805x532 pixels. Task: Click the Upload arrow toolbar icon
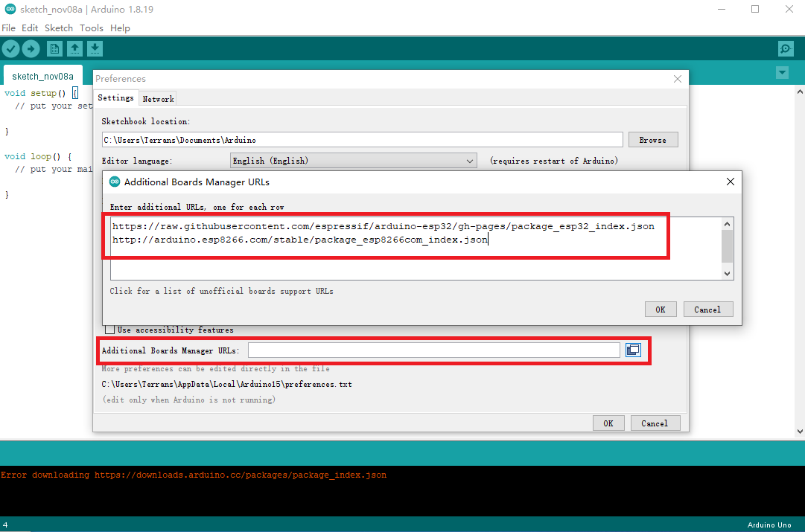[31, 49]
